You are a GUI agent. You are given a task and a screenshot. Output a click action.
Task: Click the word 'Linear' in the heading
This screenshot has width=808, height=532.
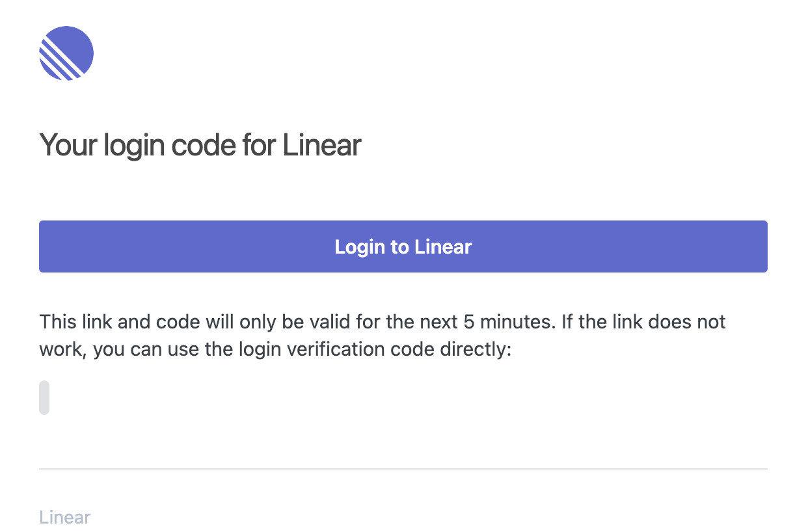tap(322, 144)
